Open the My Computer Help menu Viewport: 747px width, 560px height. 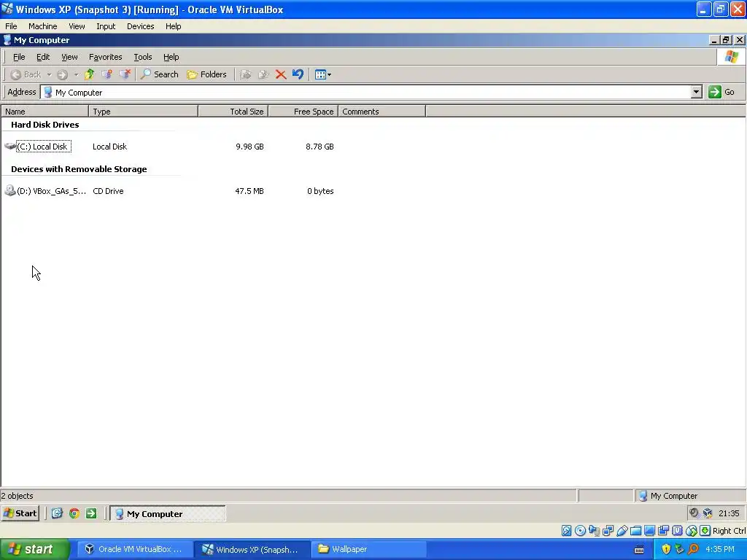[x=171, y=57]
